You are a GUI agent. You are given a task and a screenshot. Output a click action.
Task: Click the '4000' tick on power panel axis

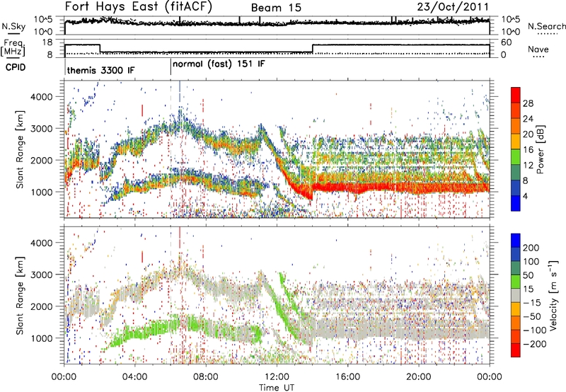(42, 97)
